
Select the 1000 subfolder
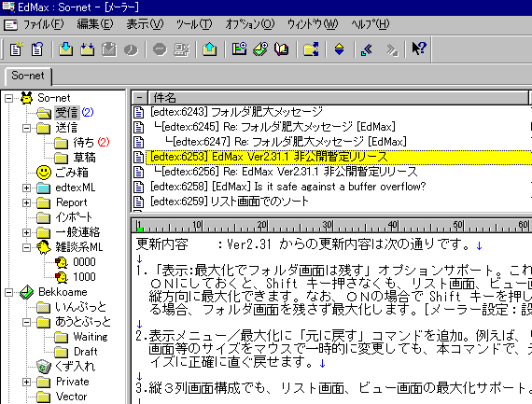pos(84,277)
